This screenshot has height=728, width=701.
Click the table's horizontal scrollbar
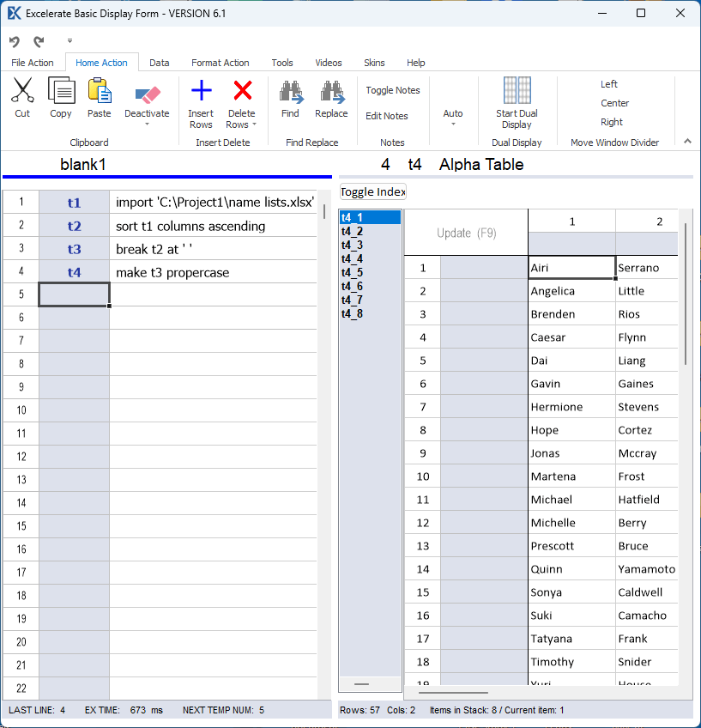(453, 692)
